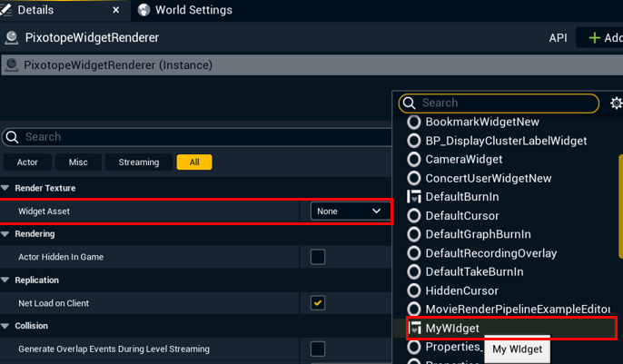623x364 pixels.
Task: Open the Widget Asset dropdown
Action: pos(349,212)
